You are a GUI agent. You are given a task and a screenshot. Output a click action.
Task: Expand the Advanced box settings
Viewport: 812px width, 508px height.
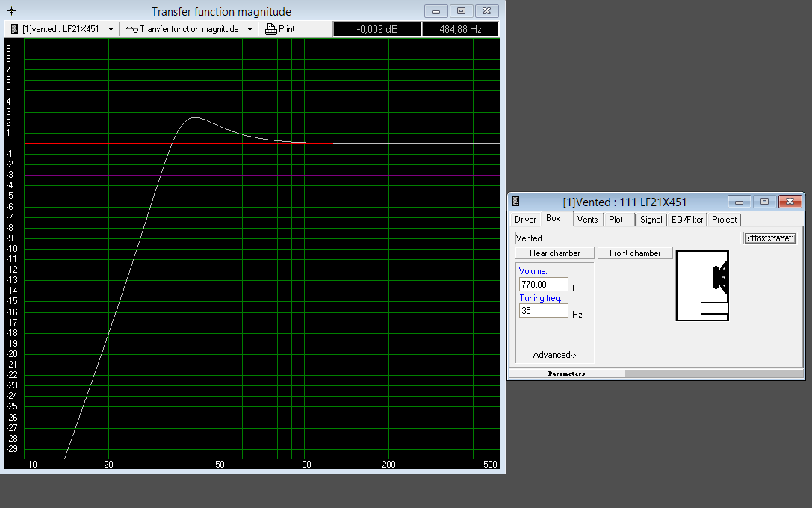pyautogui.click(x=554, y=355)
